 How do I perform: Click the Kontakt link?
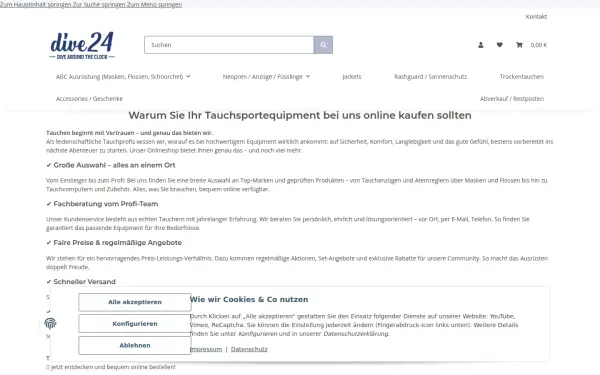[x=536, y=16]
